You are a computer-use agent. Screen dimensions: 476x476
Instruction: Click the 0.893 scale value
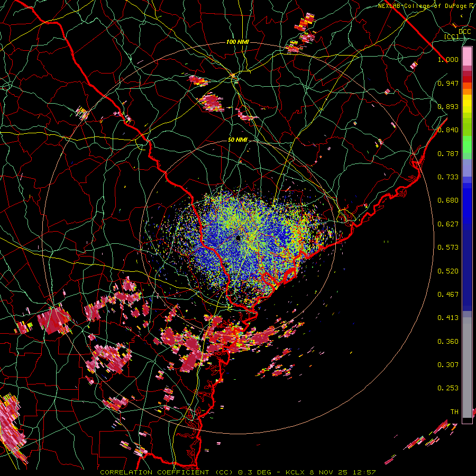pyautogui.click(x=448, y=106)
